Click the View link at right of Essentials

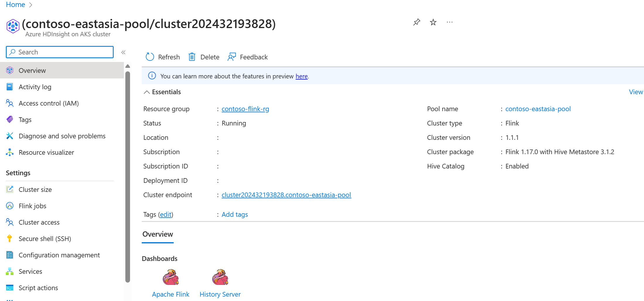(x=636, y=92)
